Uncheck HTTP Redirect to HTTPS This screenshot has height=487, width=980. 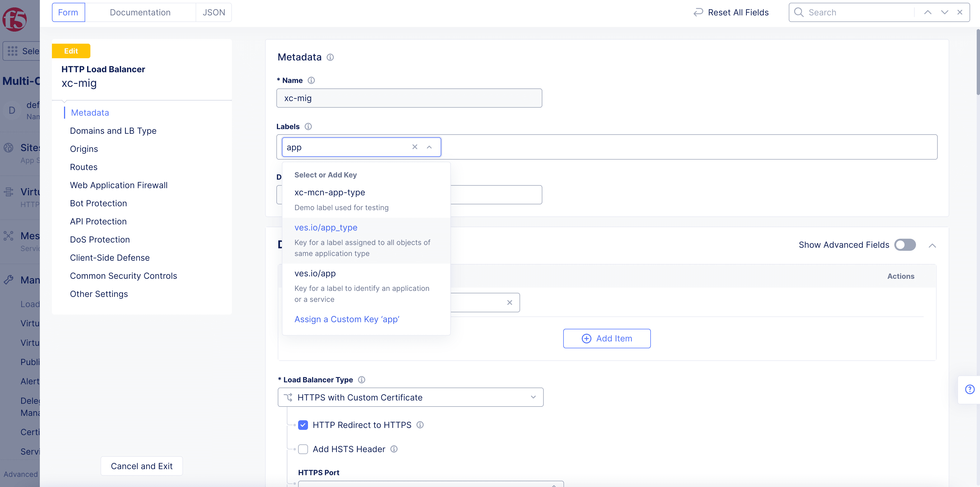[303, 425]
